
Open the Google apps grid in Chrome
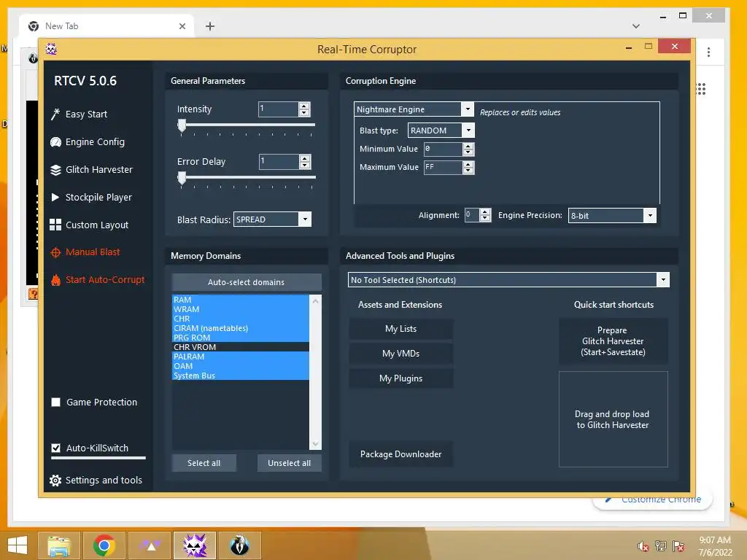(701, 89)
